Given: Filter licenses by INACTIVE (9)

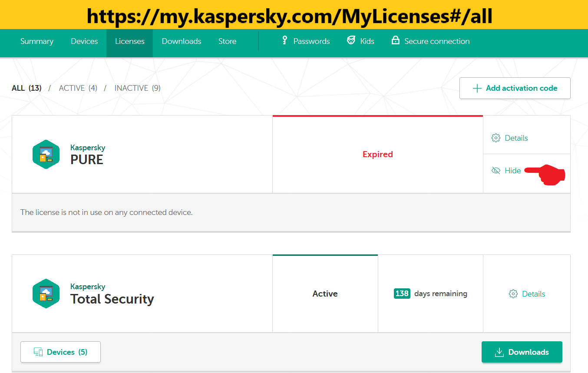Looking at the screenshot, I should click(138, 88).
